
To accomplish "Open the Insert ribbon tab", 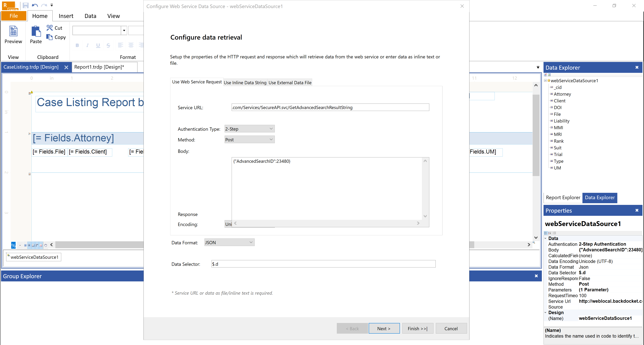I will coord(66,16).
